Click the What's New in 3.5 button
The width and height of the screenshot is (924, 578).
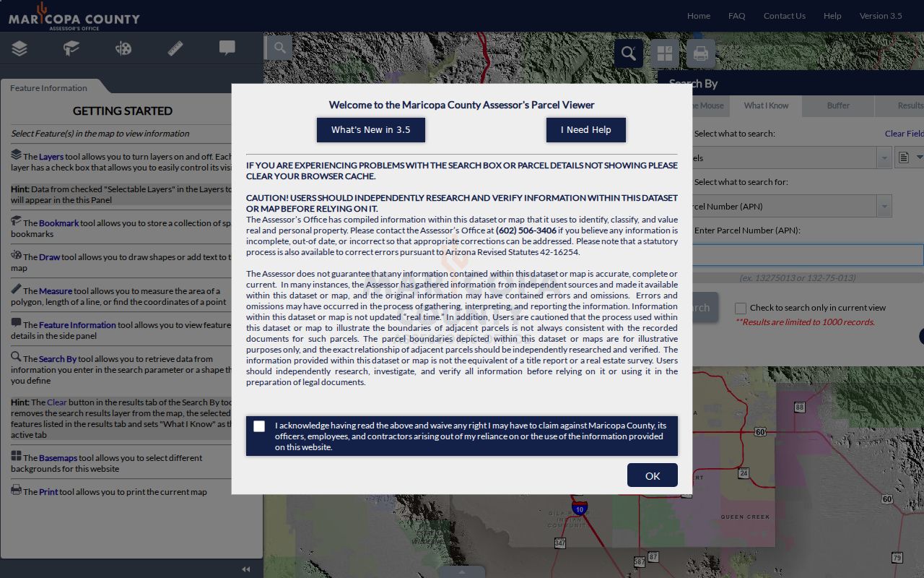[371, 130]
